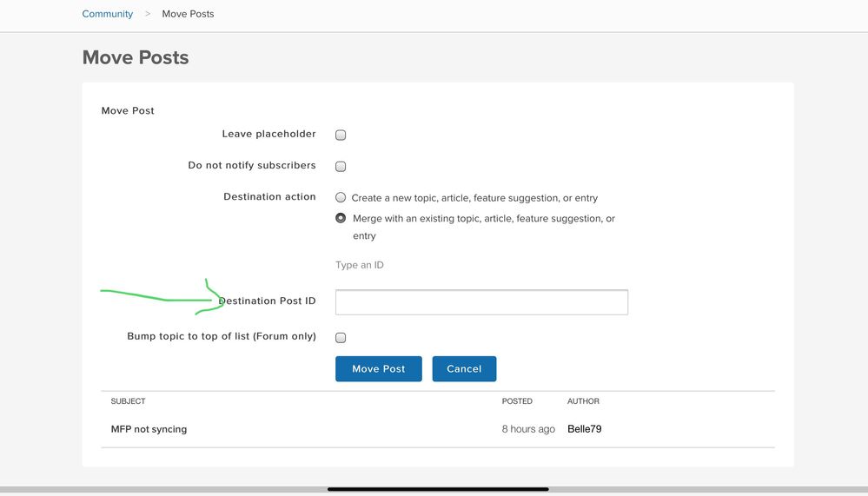The image size is (868, 496).
Task: Tap the home indicator bar at screen bottom
Action: click(x=438, y=489)
